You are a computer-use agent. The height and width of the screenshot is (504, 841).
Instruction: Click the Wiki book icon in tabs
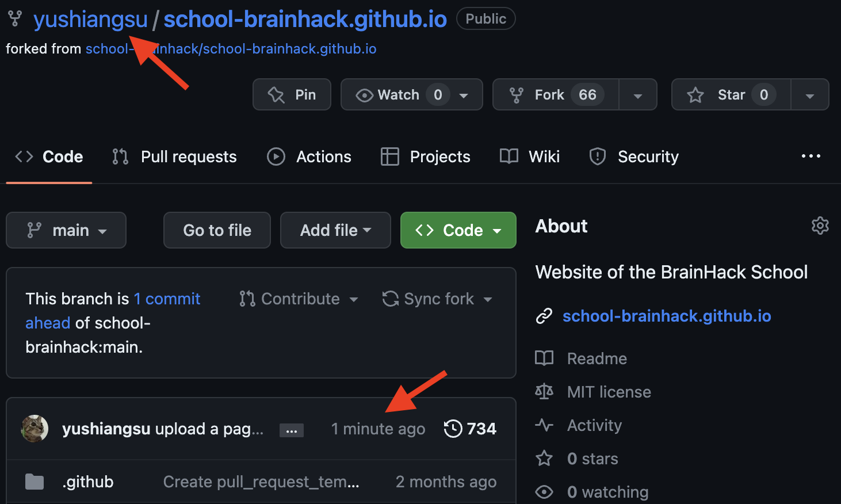(x=509, y=156)
